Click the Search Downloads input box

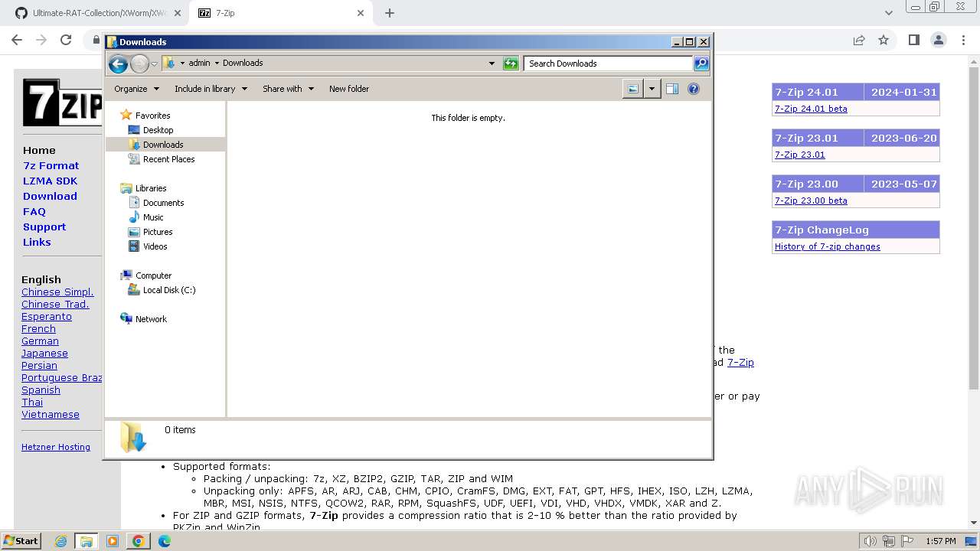coord(609,64)
